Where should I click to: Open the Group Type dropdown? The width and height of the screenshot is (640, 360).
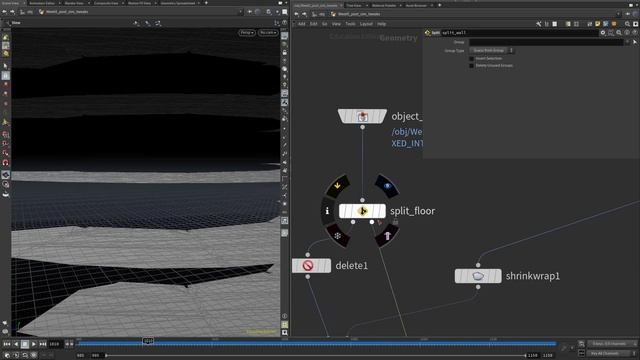(x=491, y=50)
